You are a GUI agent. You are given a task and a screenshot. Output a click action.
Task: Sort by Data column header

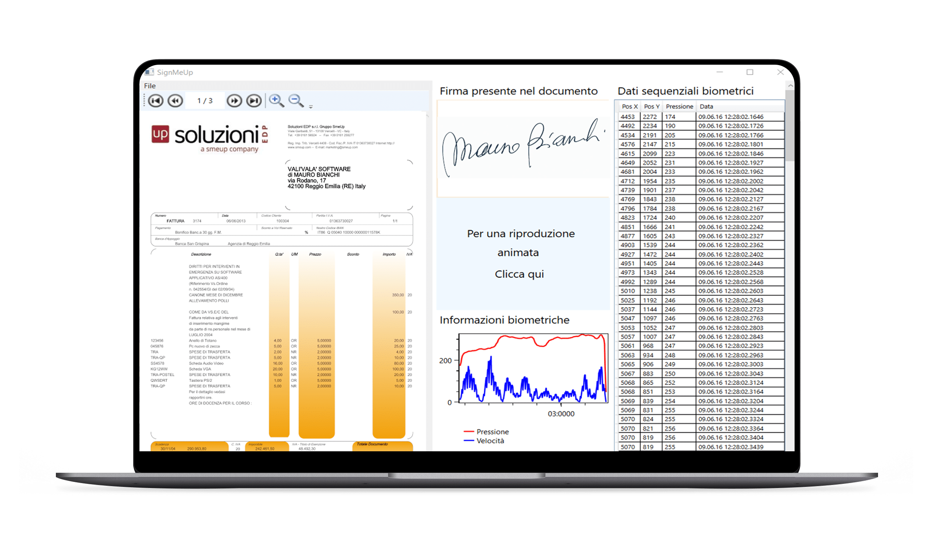point(707,106)
